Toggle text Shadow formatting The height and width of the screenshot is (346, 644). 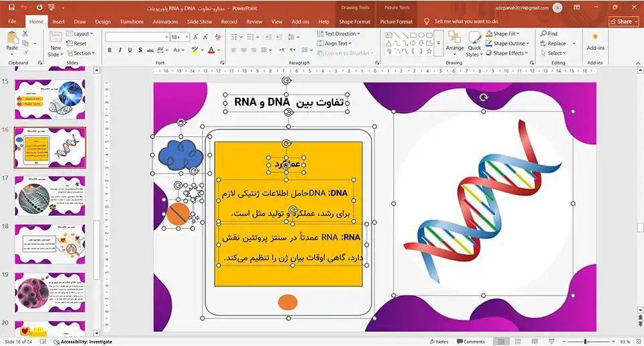point(140,50)
